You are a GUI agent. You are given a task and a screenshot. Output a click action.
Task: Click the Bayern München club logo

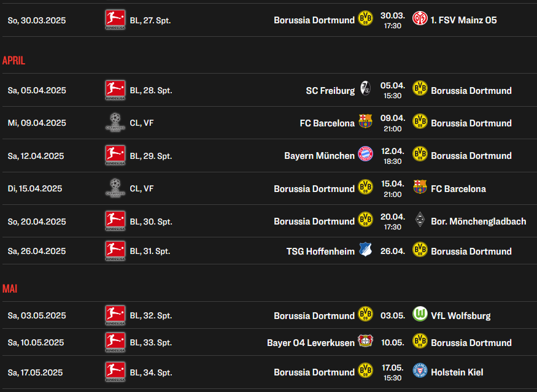[365, 154]
